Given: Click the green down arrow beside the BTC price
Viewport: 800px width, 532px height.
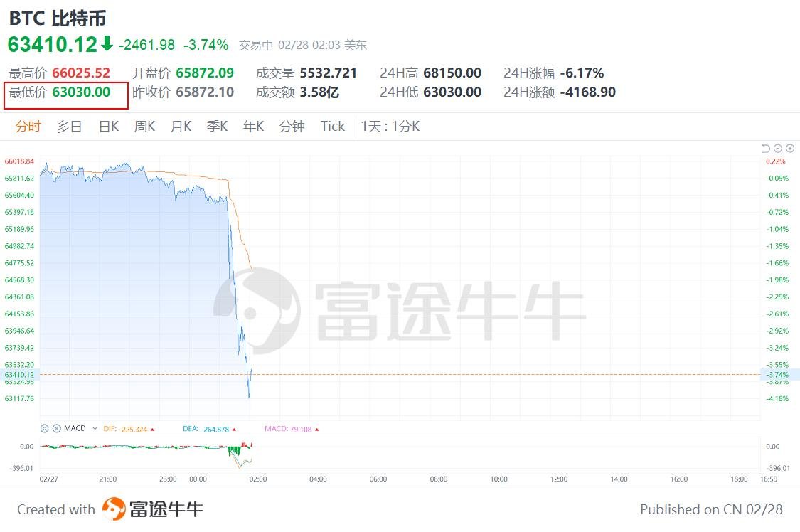Looking at the screenshot, I should click(x=107, y=44).
